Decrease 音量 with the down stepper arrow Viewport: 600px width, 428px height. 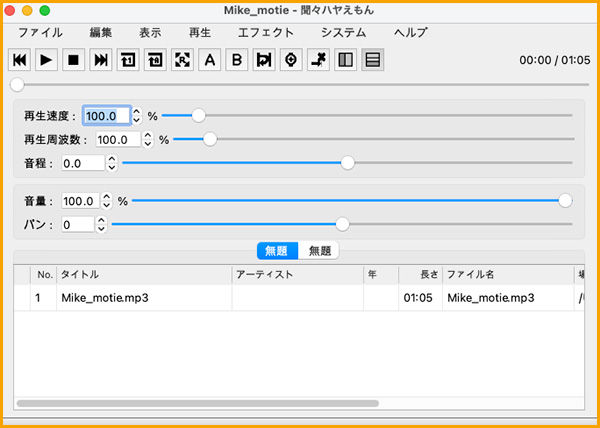point(107,205)
